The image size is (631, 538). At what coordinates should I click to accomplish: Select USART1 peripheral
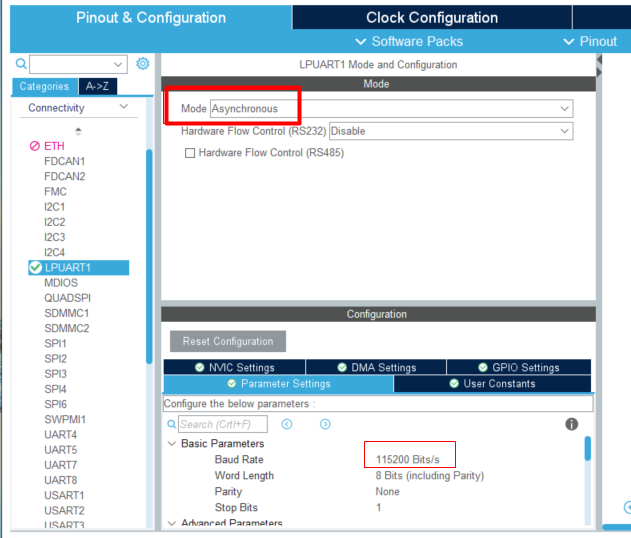pyautogui.click(x=64, y=495)
